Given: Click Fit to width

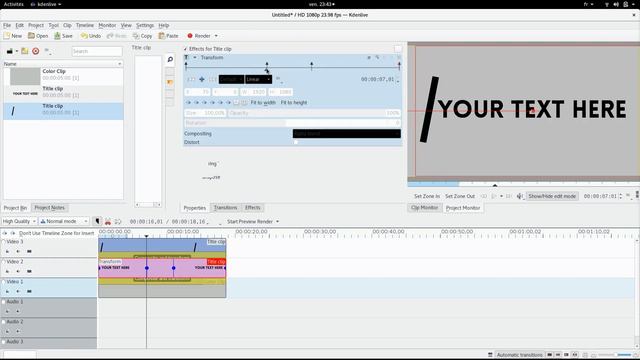Looking at the screenshot, I should pos(263,103).
